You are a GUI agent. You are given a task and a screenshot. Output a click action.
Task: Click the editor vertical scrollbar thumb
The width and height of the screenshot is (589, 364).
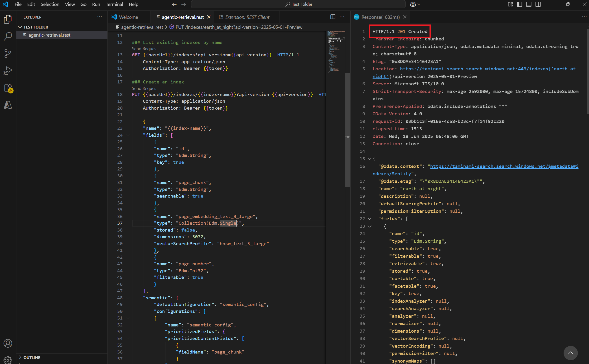tap(348, 130)
